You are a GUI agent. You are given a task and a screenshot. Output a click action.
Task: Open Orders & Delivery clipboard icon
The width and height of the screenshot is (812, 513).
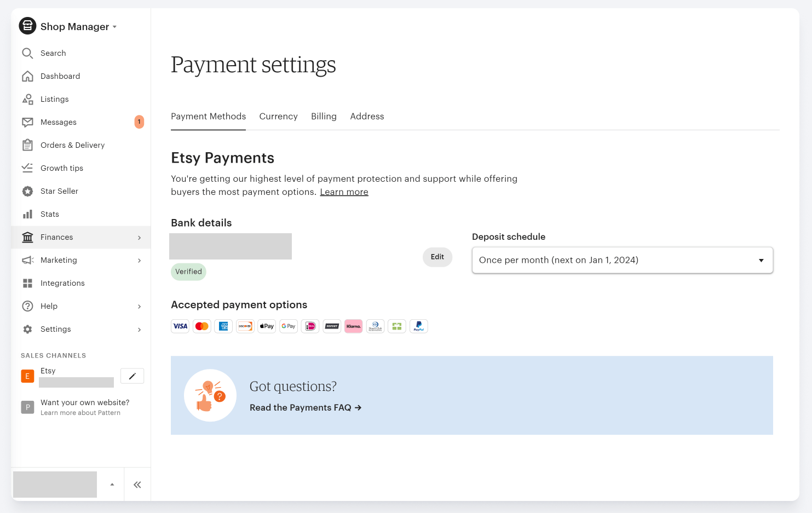[27, 145]
